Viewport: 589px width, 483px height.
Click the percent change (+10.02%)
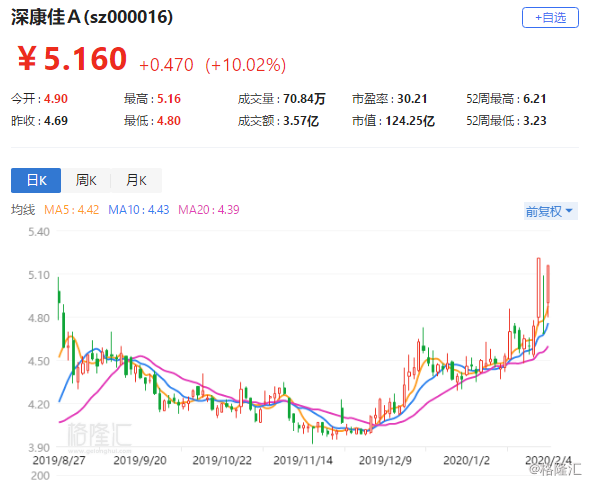point(246,65)
